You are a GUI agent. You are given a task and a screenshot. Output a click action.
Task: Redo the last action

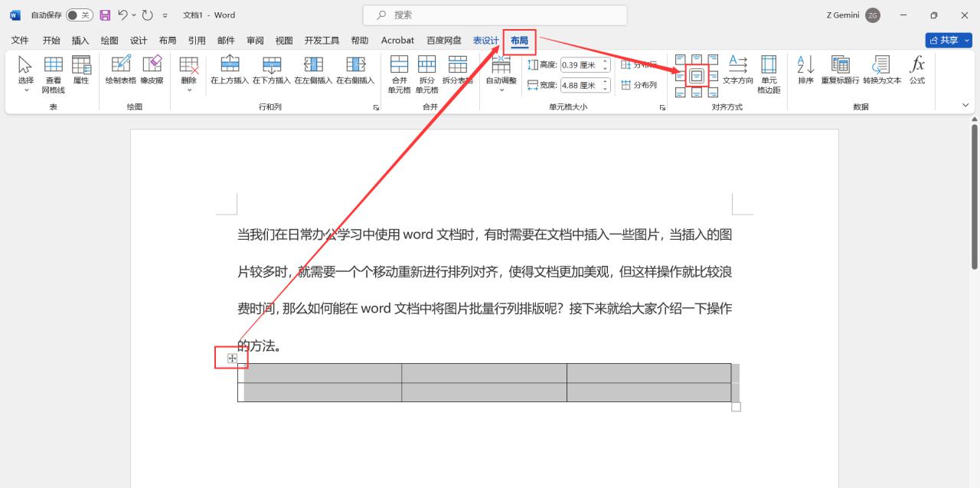pos(148,15)
